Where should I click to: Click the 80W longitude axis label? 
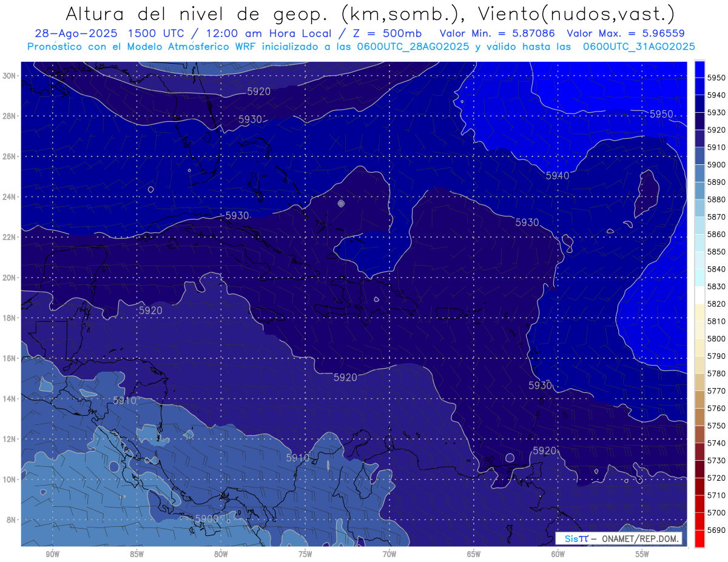coord(221,554)
